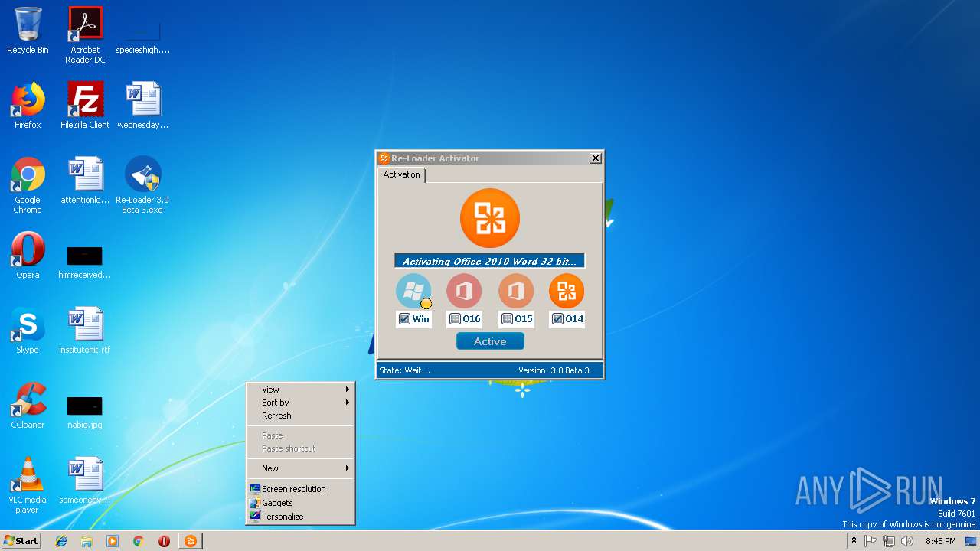Select the Firefox desktop shortcut
The width and height of the screenshot is (980, 551).
click(x=28, y=106)
